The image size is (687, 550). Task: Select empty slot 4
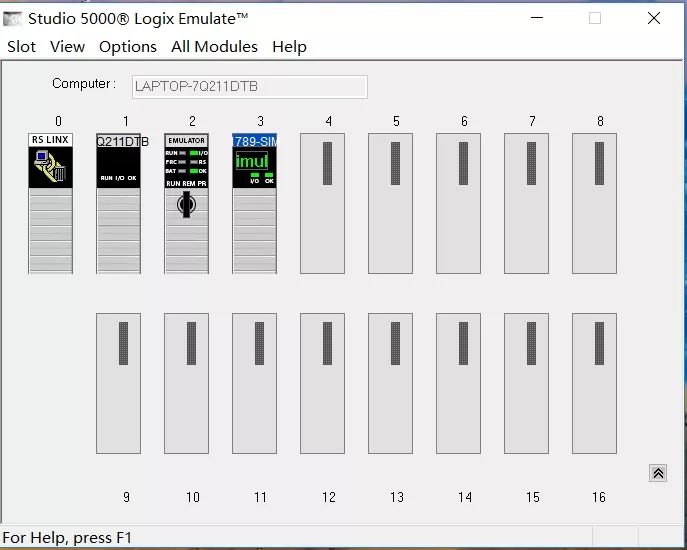point(322,203)
